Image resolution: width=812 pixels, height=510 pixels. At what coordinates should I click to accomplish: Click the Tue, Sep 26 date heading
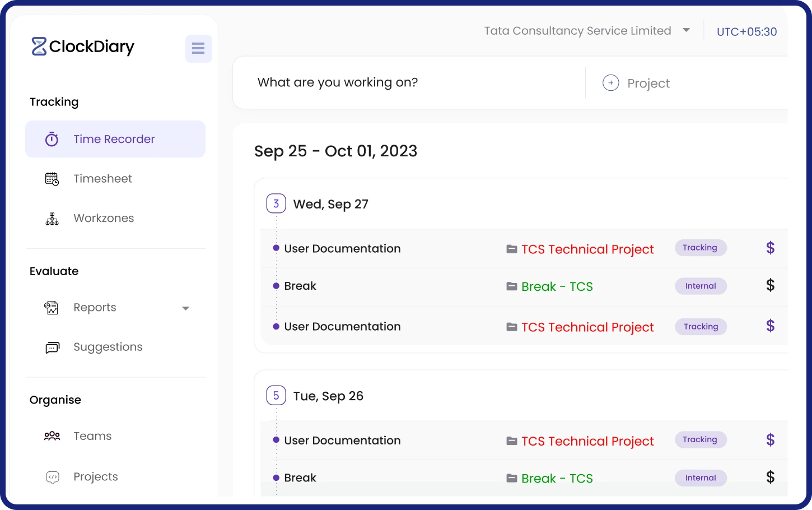(328, 396)
